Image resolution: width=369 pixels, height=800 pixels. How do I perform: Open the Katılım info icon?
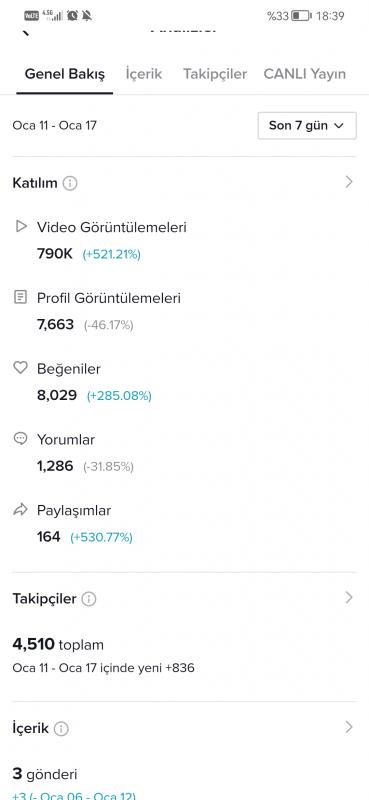(x=70, y=183)
